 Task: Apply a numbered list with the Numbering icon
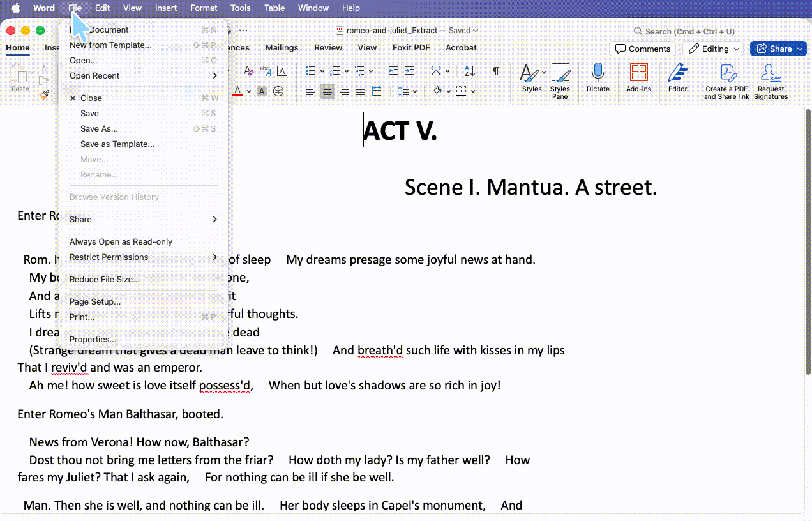click(x=335, y=71)
